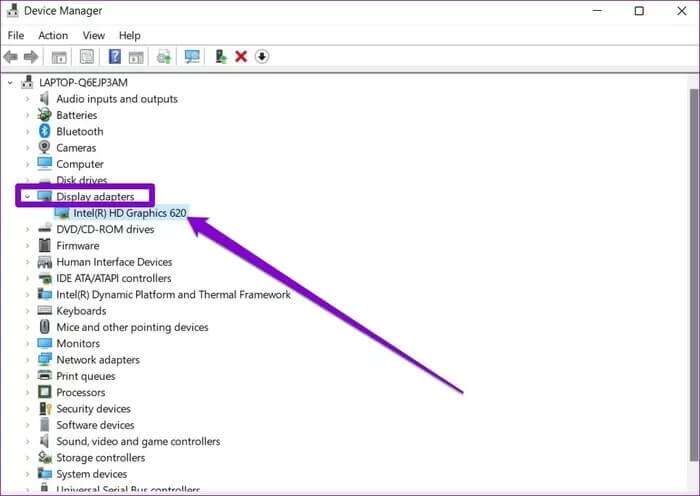Click the vertical scrollbar thumb
Viewport: 700px width, 496px height.
click(694, 275)
